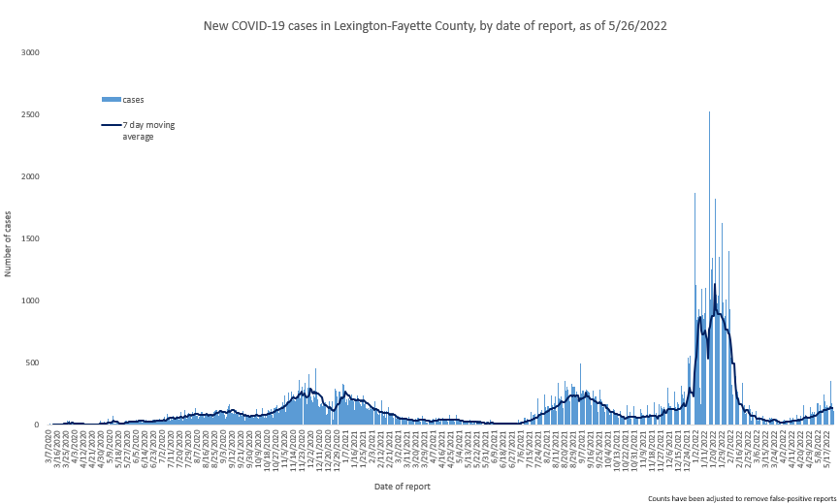
Task: Select the 3000 y-axis tick label
Action: pos(30,52)
